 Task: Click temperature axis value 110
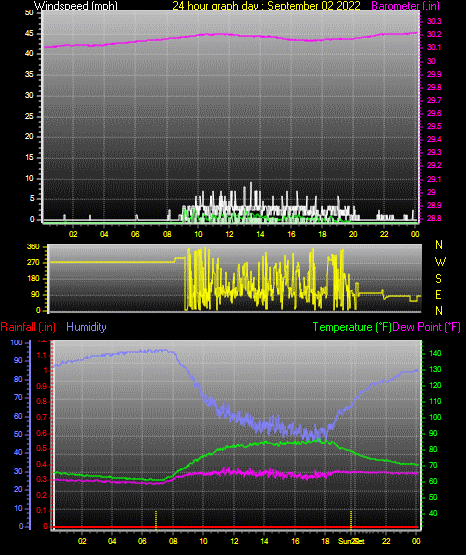coord(435,401)
